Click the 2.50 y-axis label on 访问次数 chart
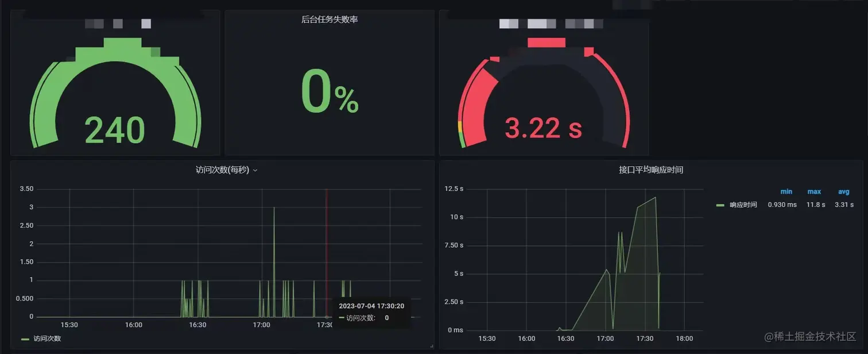868x354 pixels. pos(26,226)
